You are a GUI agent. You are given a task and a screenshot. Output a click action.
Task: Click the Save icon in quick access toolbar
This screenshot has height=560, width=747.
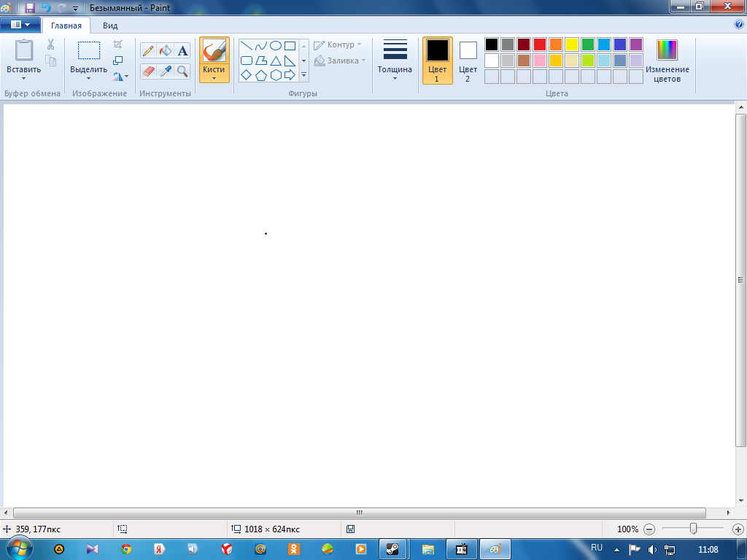point(29,7)
